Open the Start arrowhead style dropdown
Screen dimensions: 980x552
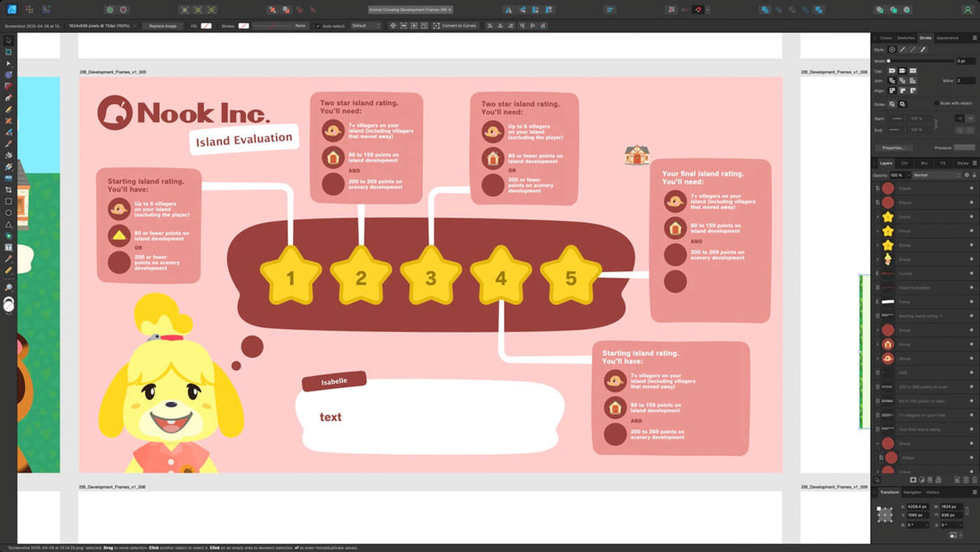[898, 118]
